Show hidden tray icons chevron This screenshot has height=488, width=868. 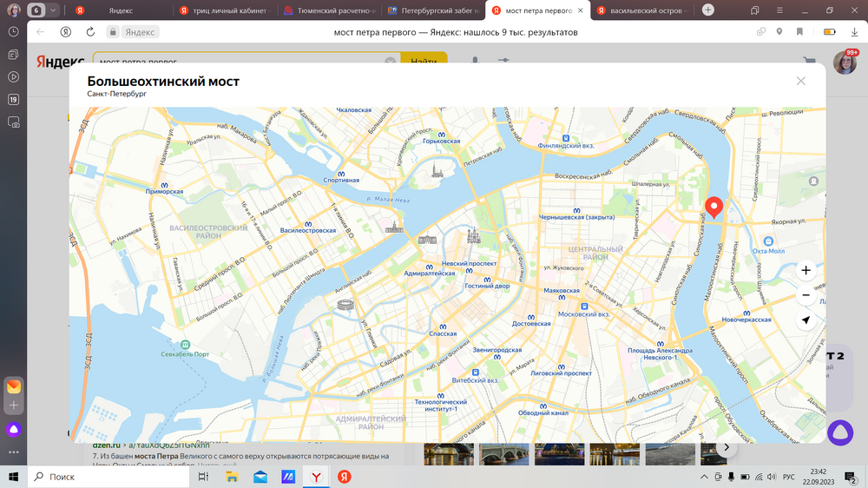(704, 477)
